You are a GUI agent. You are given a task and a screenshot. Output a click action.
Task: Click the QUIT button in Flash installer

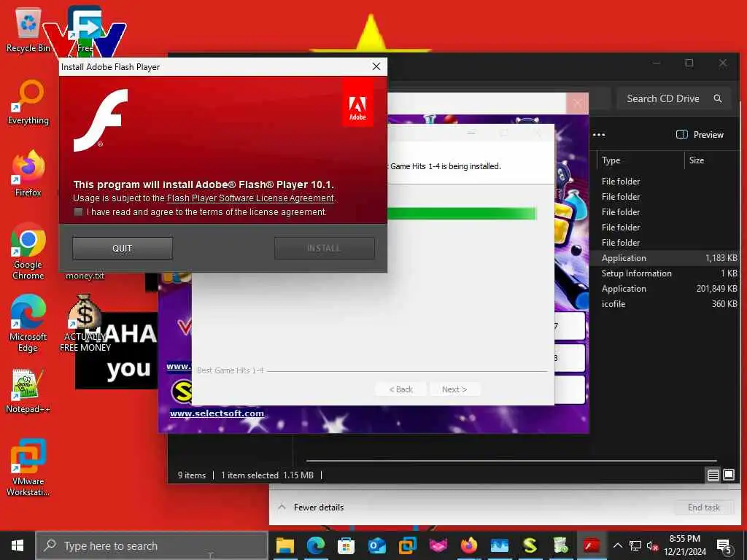tap(123, 248)
